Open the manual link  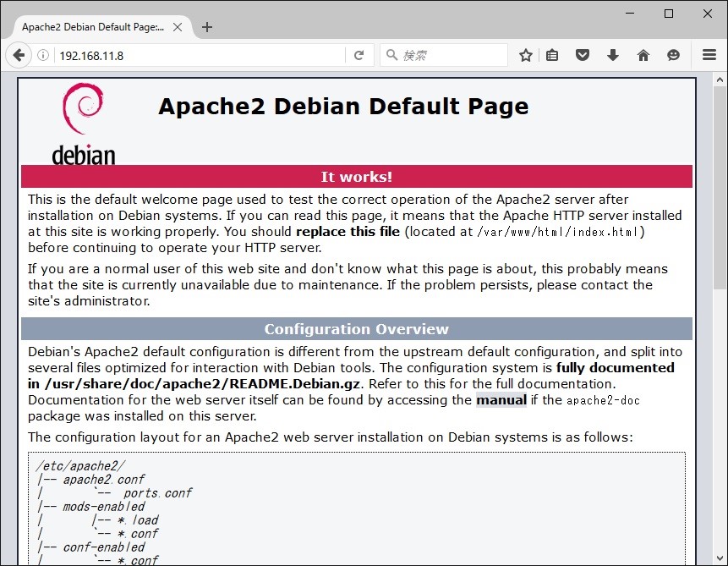(x=501, y=400)
